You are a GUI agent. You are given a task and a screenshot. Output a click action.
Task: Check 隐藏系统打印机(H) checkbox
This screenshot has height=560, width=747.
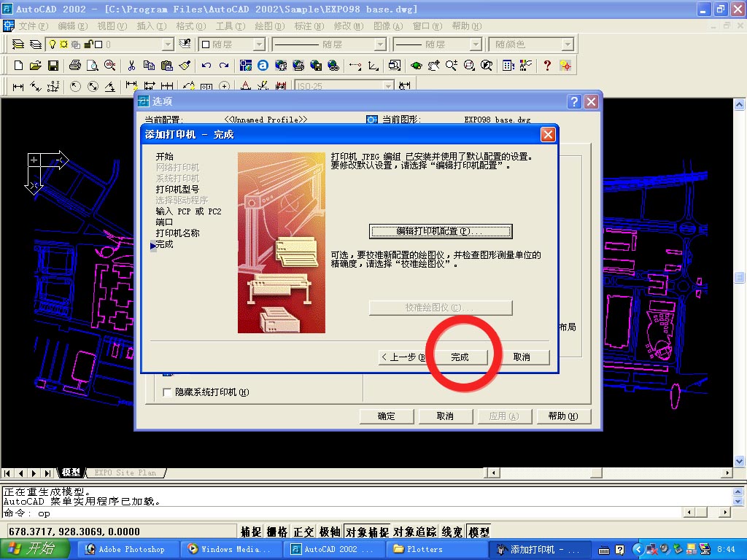[167, 392]
